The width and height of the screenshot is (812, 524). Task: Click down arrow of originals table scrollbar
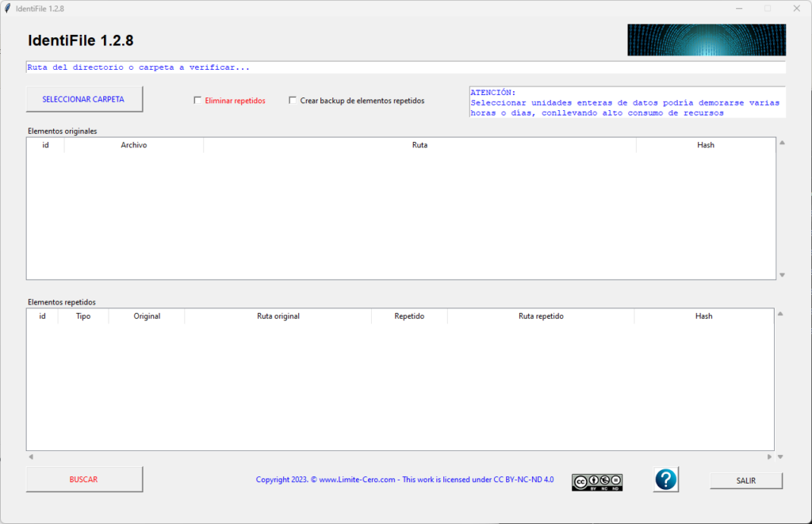[x=783, y=275]
